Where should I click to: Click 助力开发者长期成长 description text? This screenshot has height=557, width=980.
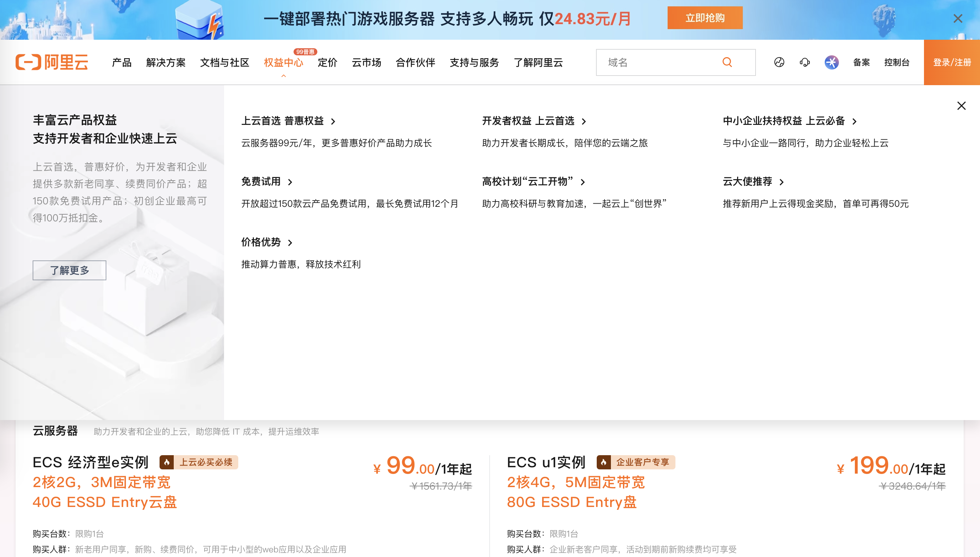565,143
